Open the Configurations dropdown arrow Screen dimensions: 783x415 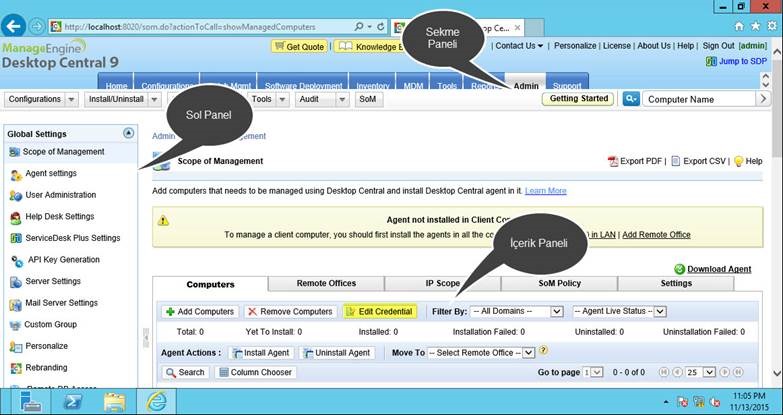pos(71,99)
